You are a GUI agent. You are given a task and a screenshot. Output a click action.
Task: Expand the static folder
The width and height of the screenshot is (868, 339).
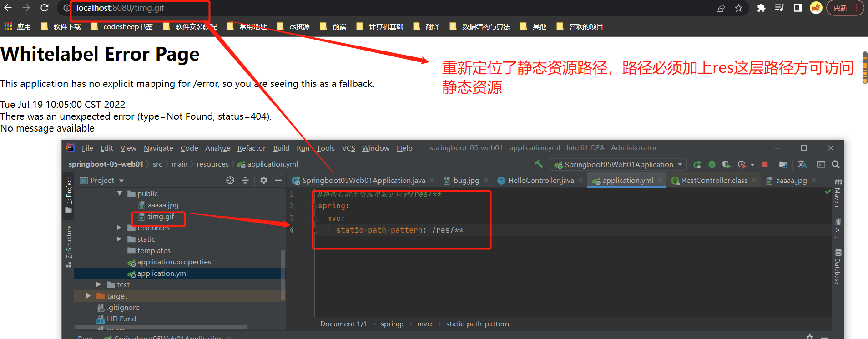119,239
